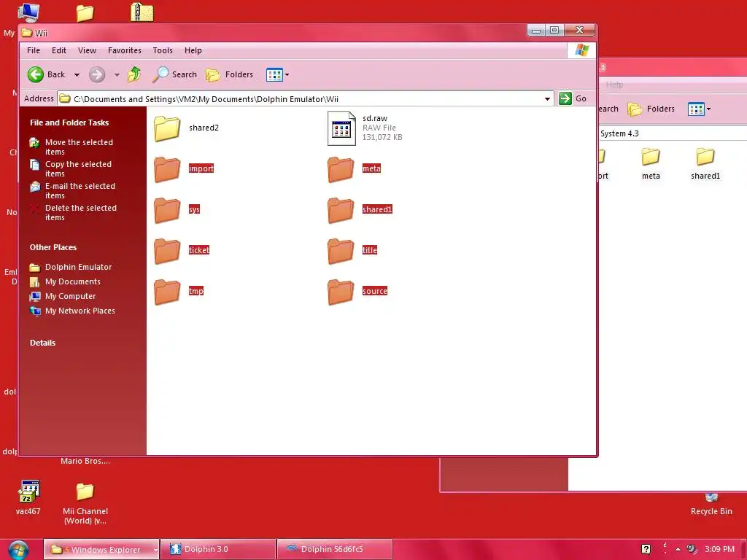Select meta folder in System 4.3 window

point(651,163)
